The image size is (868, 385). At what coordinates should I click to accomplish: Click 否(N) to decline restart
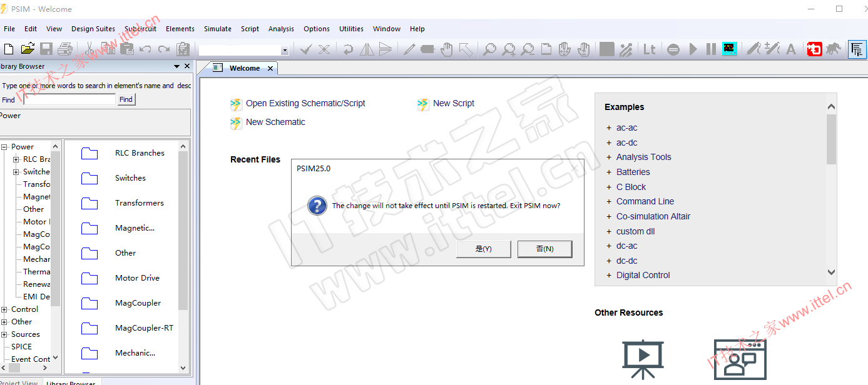tap(544, 249)
